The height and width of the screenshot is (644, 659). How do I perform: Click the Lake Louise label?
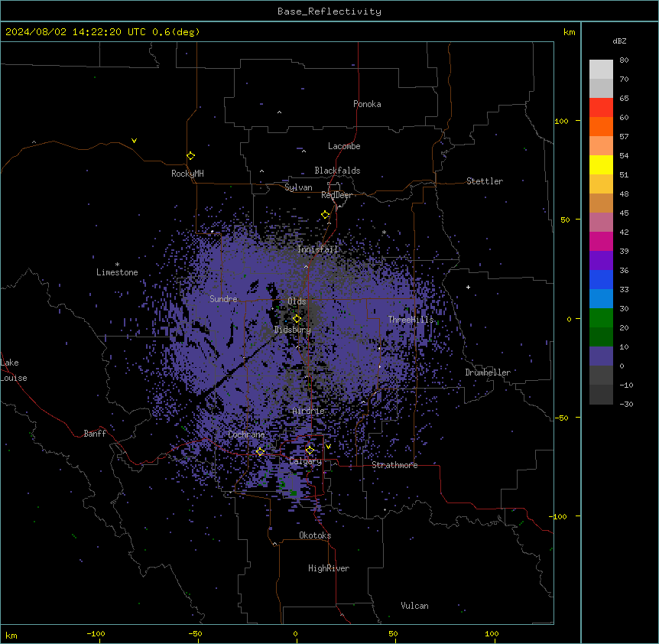(x=14, y=370)
